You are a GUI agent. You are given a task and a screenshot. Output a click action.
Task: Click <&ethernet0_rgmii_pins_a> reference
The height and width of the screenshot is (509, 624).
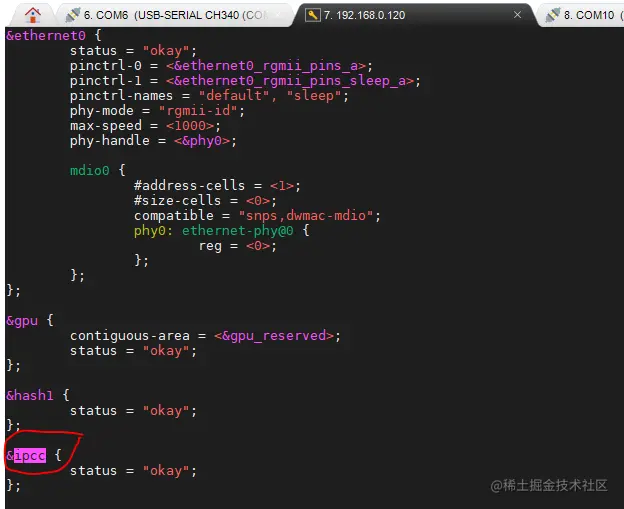[x=266, y=66]
